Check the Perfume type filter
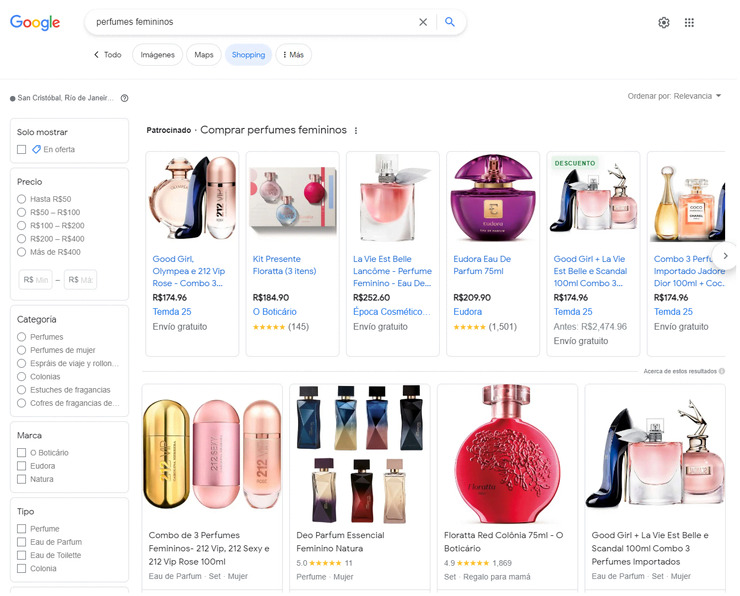 21,528
